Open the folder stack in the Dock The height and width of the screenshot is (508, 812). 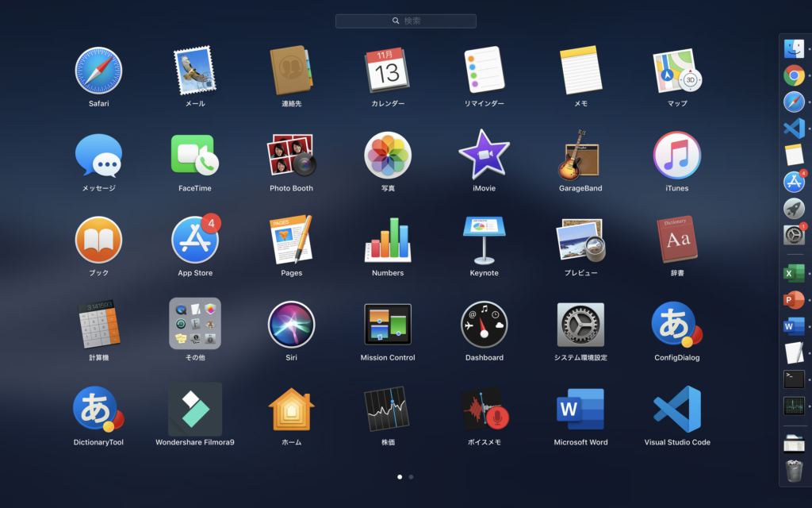(794, 444)
